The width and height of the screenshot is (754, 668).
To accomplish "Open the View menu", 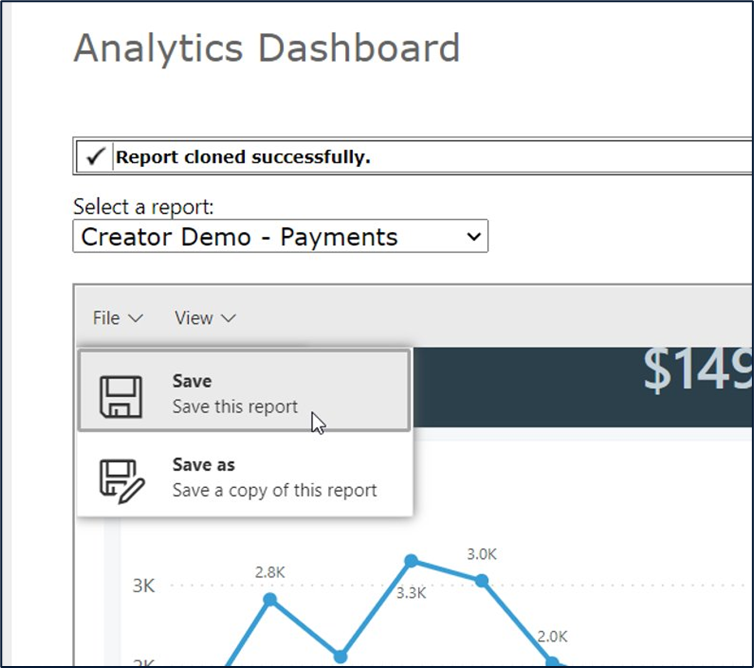I will click(x=205, y=318).
